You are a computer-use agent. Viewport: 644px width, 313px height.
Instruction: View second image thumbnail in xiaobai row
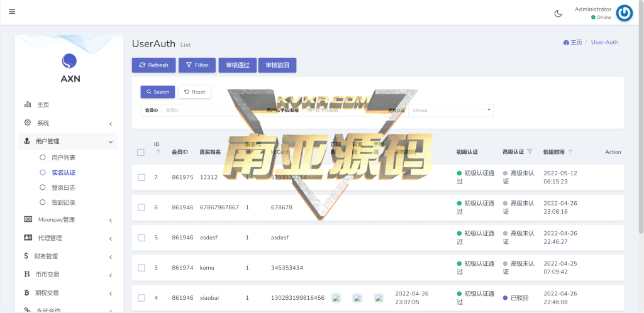[x=357, y=298]
